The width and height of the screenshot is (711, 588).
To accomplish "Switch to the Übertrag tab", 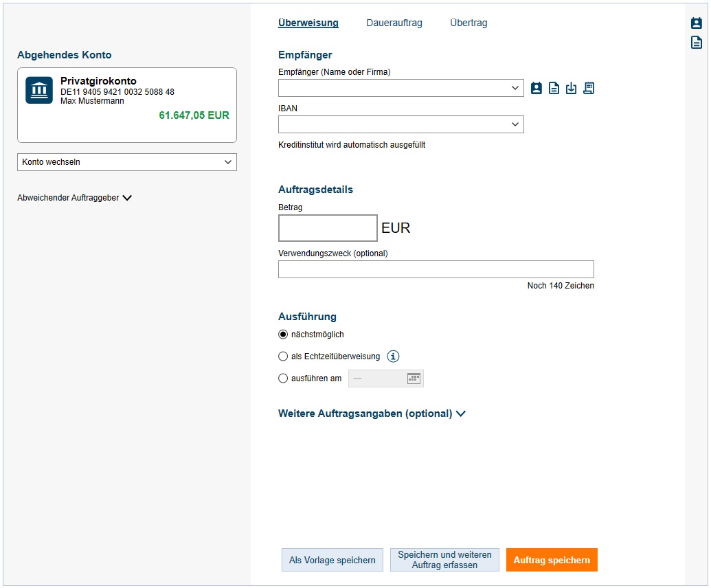I will coord(469,23).
